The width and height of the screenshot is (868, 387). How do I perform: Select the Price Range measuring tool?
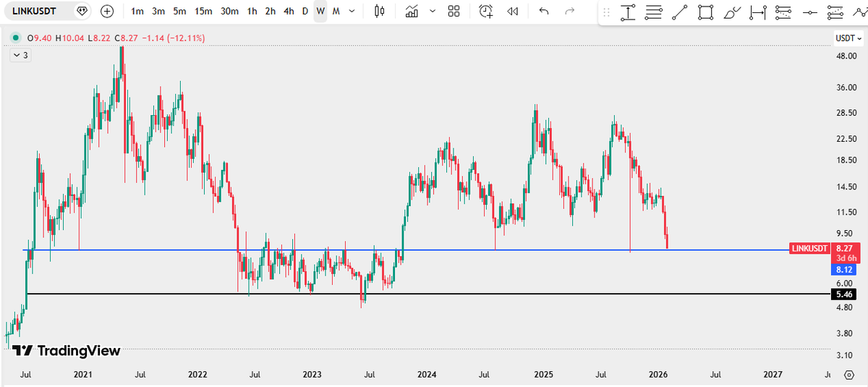click(x=628, y=12)
